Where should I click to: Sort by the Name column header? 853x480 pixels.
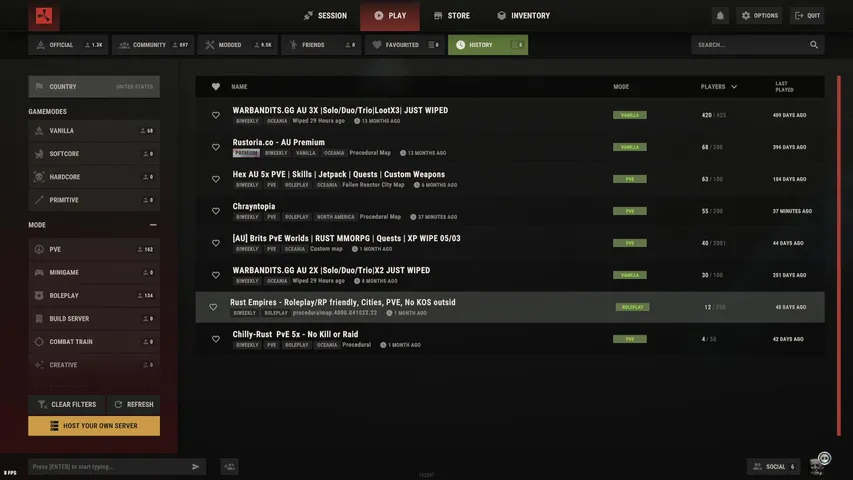coord(239,87)
